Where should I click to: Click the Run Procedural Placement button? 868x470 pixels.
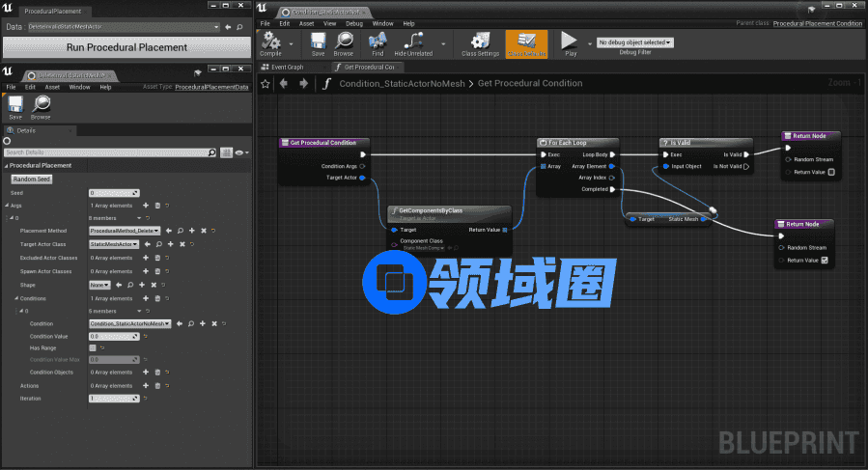[x=126, y=47]
